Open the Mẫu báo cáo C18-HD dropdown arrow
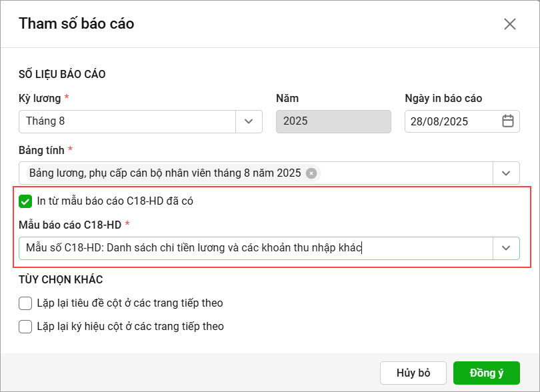Viewport: 540px width, 392px height. coord(506,248)
